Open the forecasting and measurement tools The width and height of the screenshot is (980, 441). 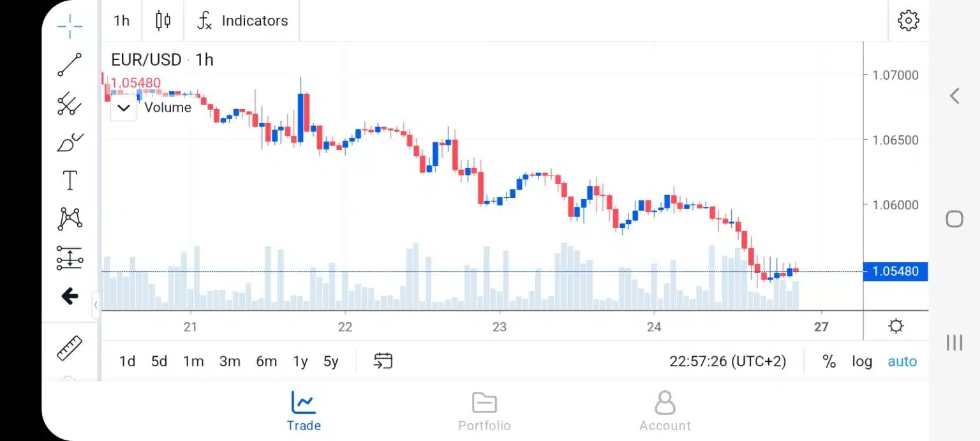[70, 258]
